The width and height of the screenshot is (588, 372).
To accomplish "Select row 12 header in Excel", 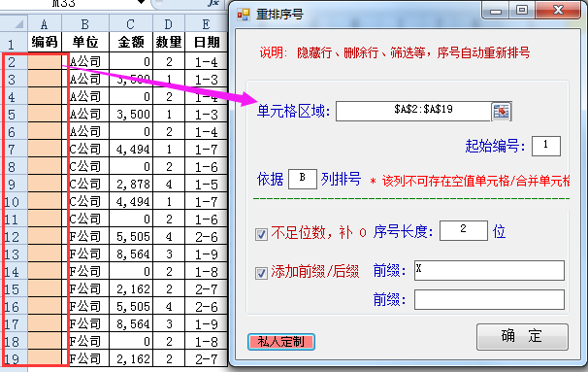I will (14, 236).
